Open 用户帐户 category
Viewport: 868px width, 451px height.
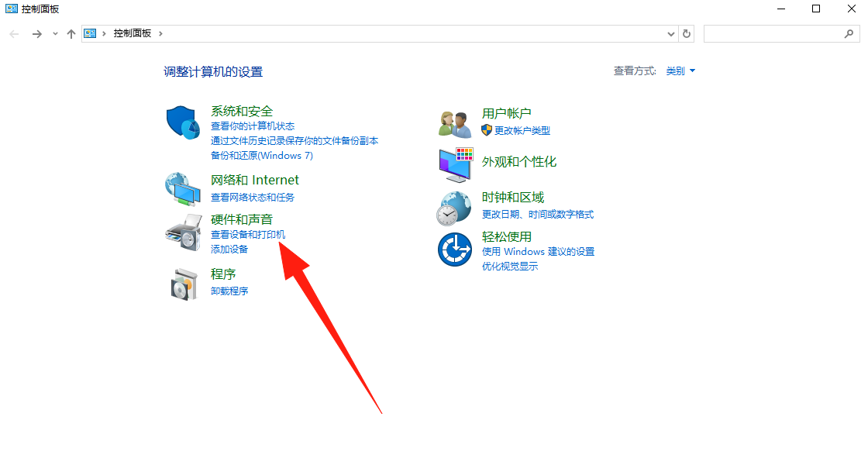tap(507, 113)
